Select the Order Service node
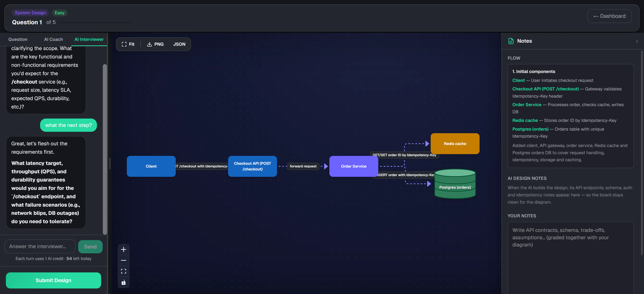Image resolution: width=644 pixels, height=294 pixels. tap(354, 166)
